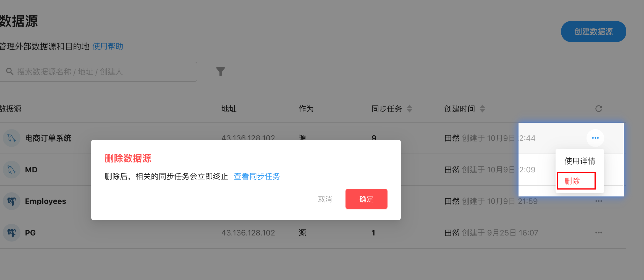Cancel the delete dialog with 取消

[325, 199]
